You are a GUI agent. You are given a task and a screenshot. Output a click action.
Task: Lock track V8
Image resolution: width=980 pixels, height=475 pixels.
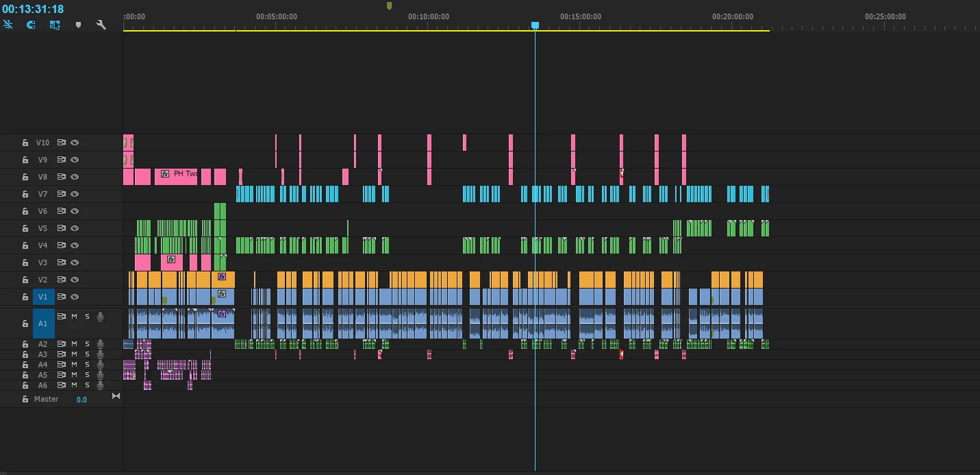pyautogui.click(x=25, y=177)
